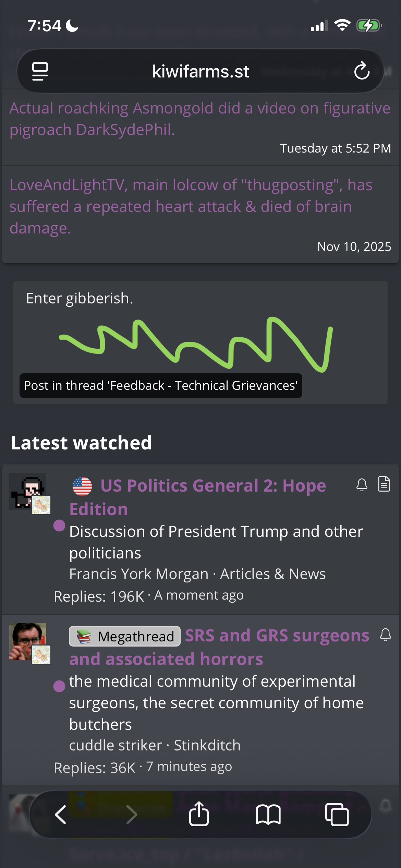Toggle watch bell for US Politics thread
The image size is (401, 868).
(x=362, y=485)
